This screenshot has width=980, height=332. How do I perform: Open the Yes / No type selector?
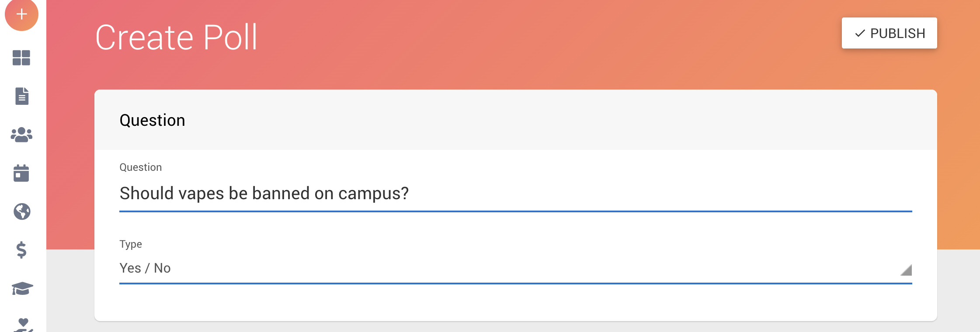tap(516, 268)
